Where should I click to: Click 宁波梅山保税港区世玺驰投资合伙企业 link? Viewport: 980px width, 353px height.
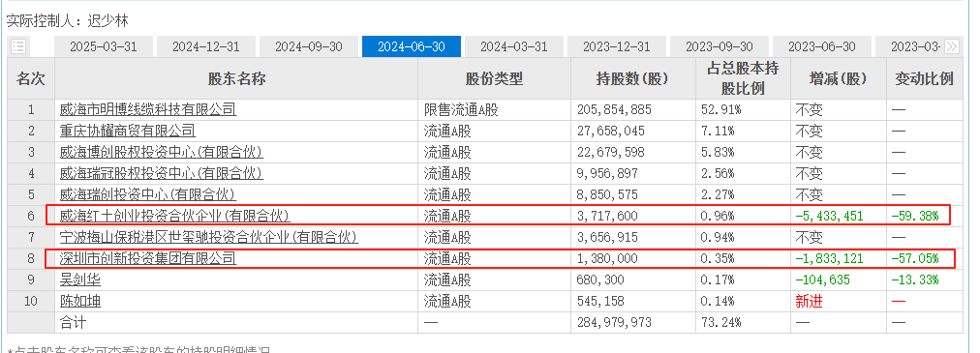click(x=209, y=237)
